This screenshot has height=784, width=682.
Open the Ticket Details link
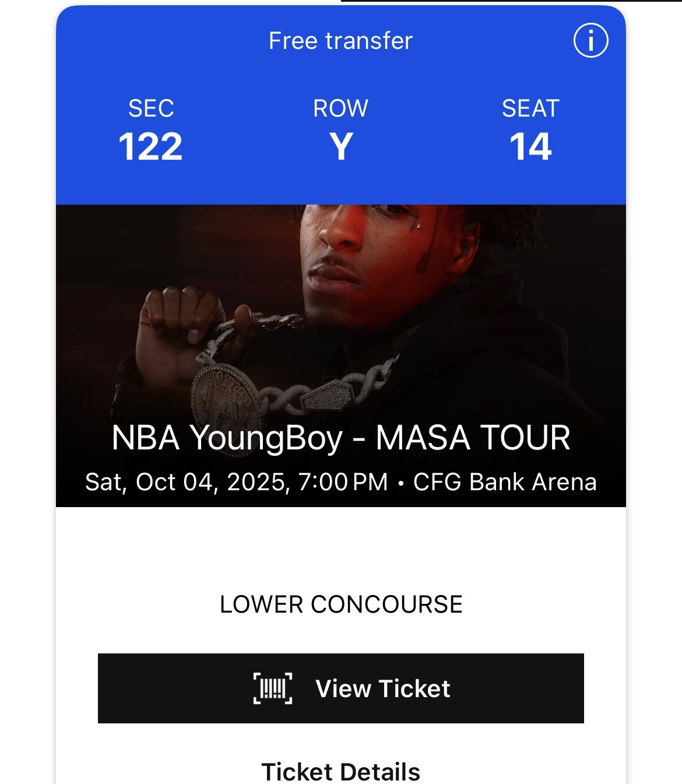click(340, 771)
